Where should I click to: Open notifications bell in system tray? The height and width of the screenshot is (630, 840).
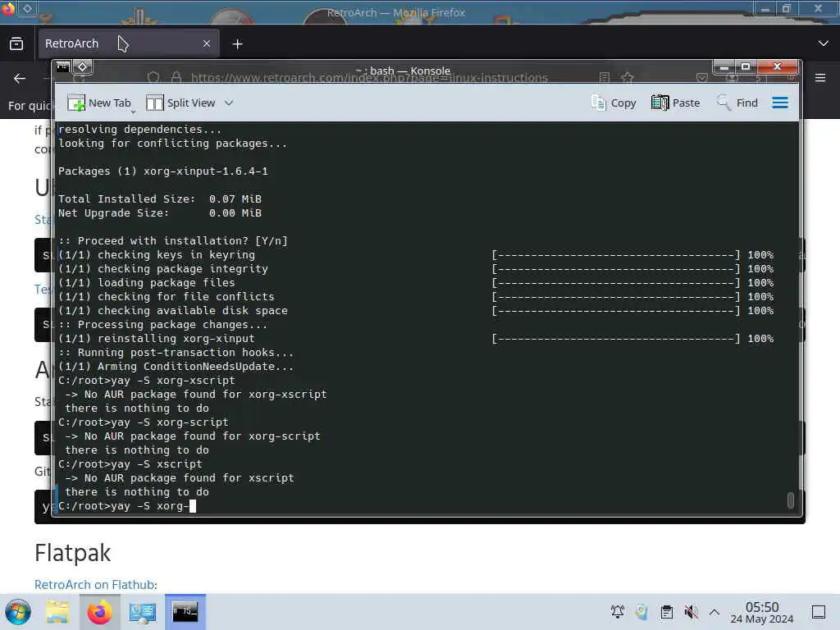pyautogui.click(x=618, y=612)
